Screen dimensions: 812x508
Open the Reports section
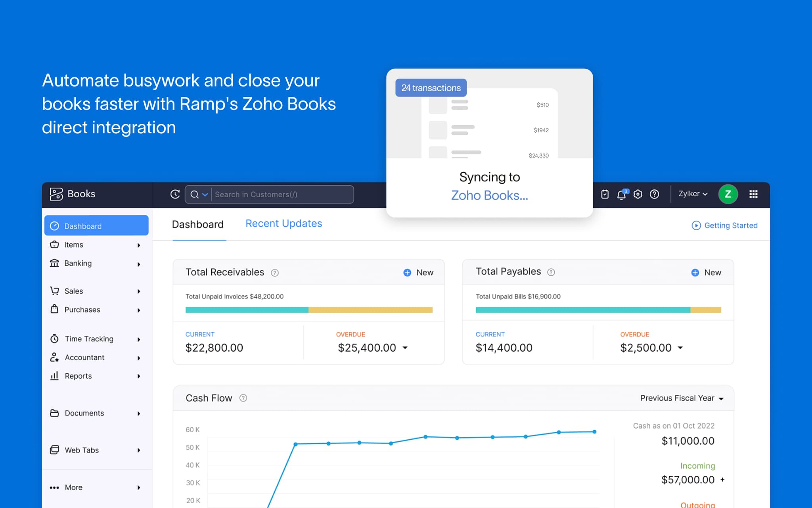78,376
